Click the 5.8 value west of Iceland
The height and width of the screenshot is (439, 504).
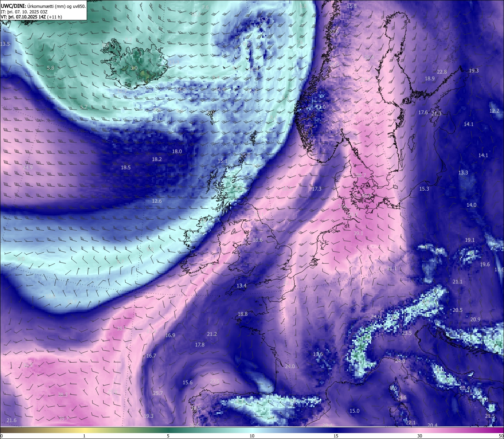50,68
